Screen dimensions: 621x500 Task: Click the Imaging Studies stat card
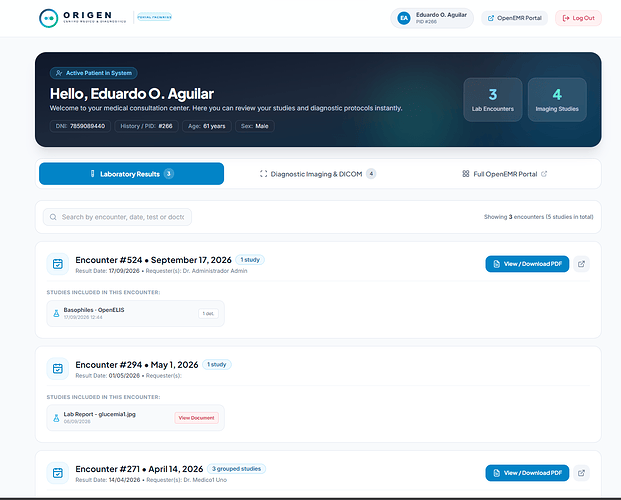(x=557, y=99)
